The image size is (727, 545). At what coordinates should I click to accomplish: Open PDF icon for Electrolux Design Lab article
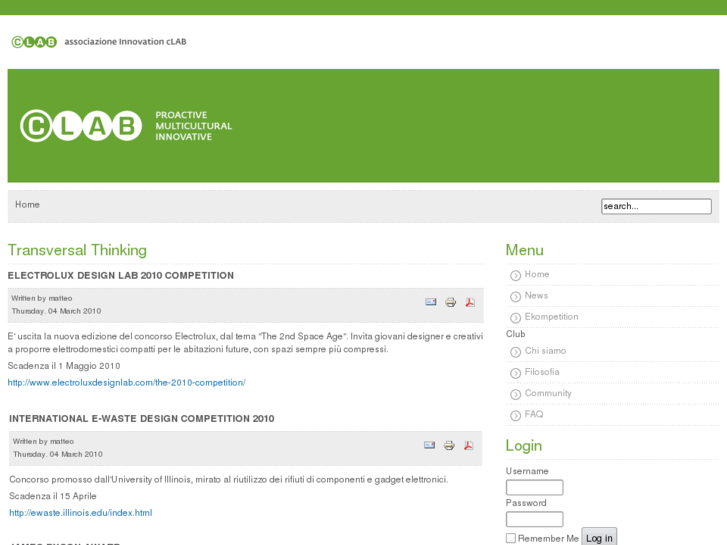pos(470,302)
